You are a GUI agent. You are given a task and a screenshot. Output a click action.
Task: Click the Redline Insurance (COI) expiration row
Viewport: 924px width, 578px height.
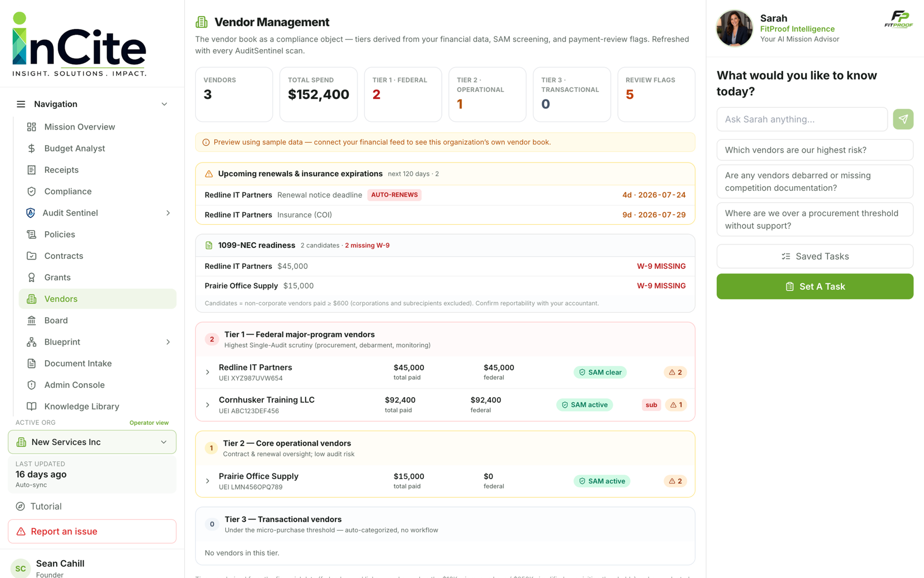(445, 215)
